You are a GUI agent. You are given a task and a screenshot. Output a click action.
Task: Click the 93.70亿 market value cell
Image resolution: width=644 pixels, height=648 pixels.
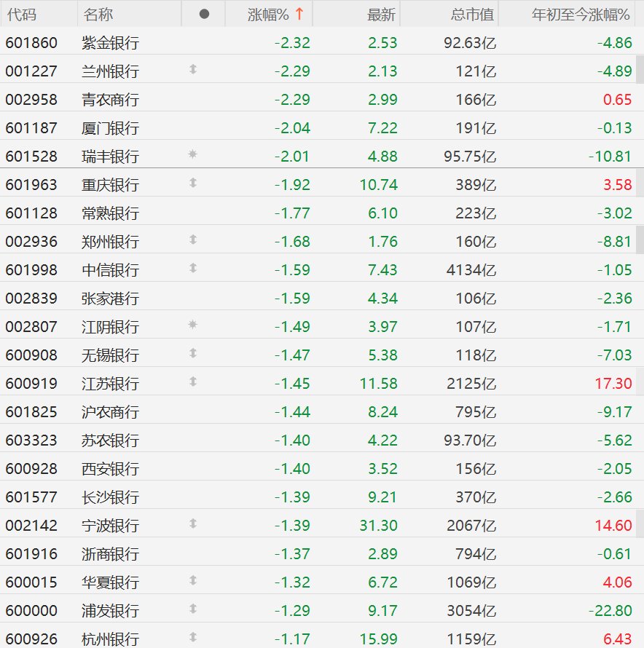click(470, 440)
